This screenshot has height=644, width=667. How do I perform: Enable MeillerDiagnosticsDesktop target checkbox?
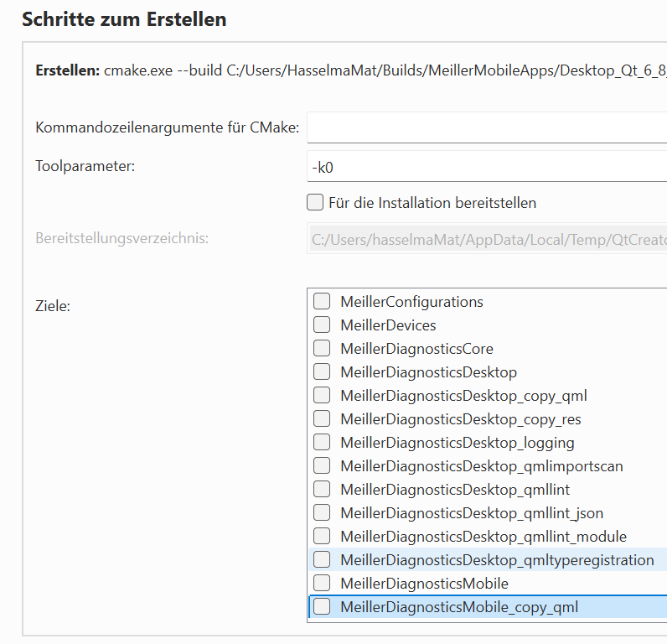click(322, 371)
